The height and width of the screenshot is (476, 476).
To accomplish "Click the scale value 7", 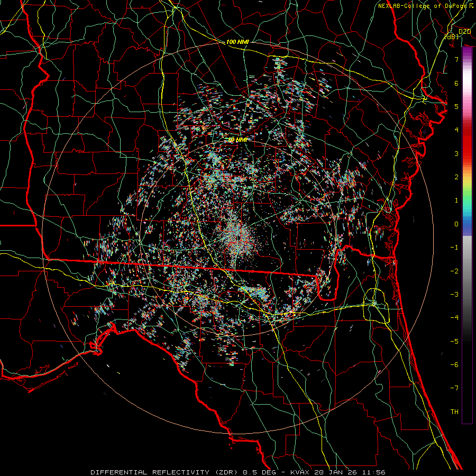I will [x=456, y=59].
